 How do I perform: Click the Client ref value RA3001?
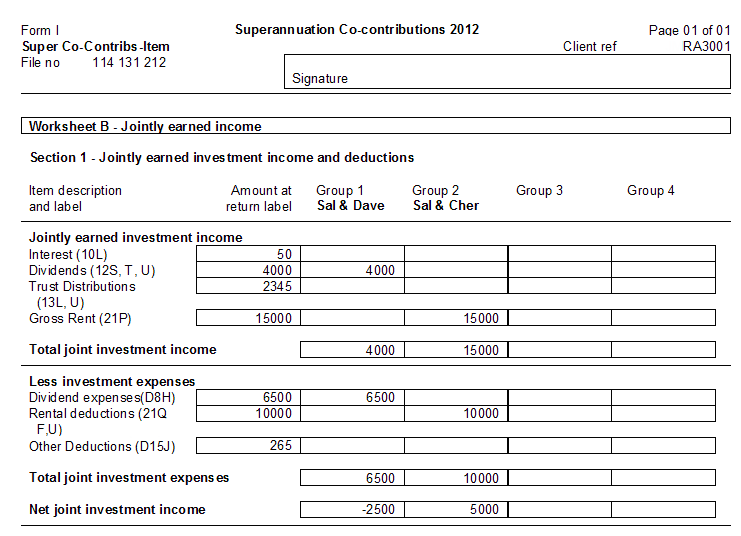(x=706, y=46)
